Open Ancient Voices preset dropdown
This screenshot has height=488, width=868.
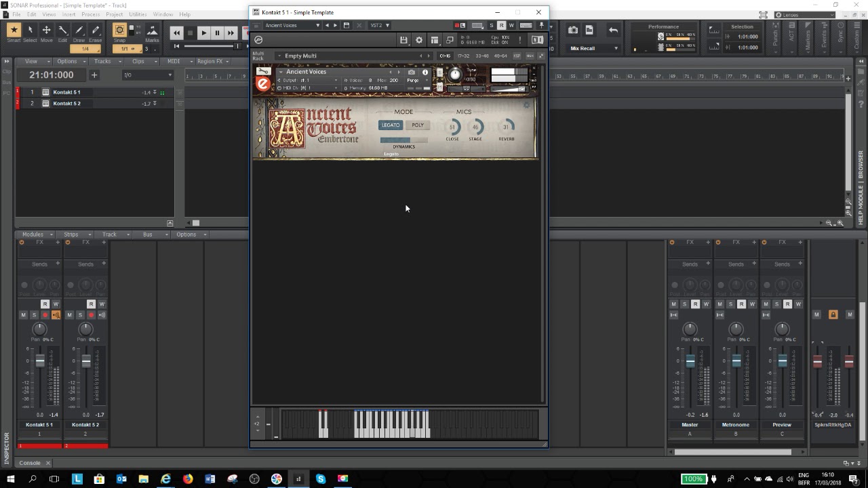point(292,25)
